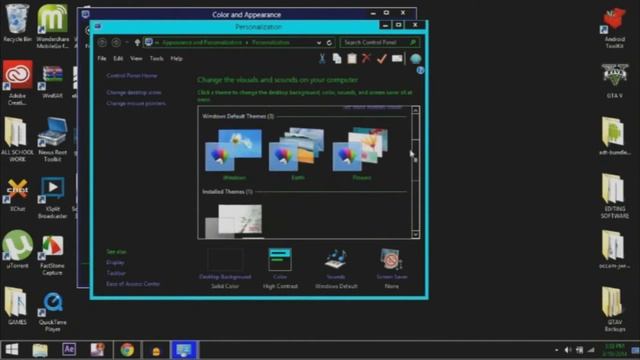The width and height of the screenshot is (640, 360).
Task: Click the Paste clipboard icon
Action: point(351,59)
